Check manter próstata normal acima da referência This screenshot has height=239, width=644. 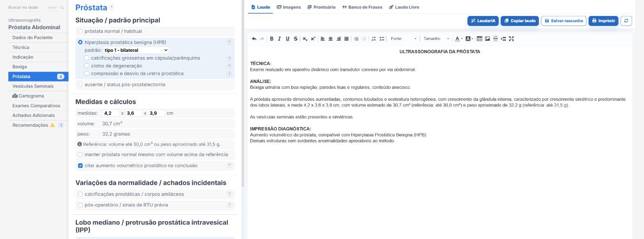tap(80, 155)
